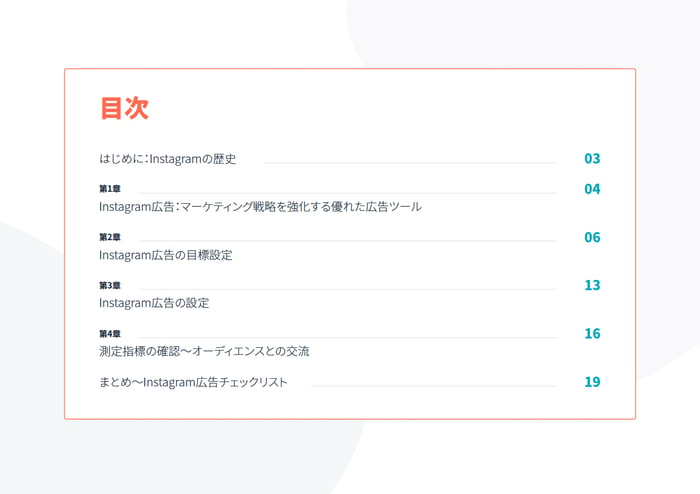The height and width of the screenshot is (494, 700).
Task: Select the 第3章 label
Action: (x=110, y=285)
